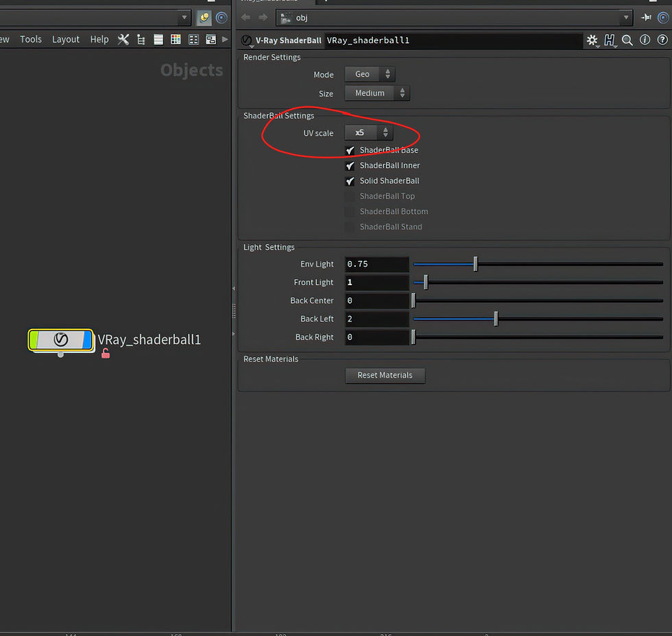The width and height of the screenshot is (672, 636).
Task: Click the Reset Materials button
Action: point(385,376)
